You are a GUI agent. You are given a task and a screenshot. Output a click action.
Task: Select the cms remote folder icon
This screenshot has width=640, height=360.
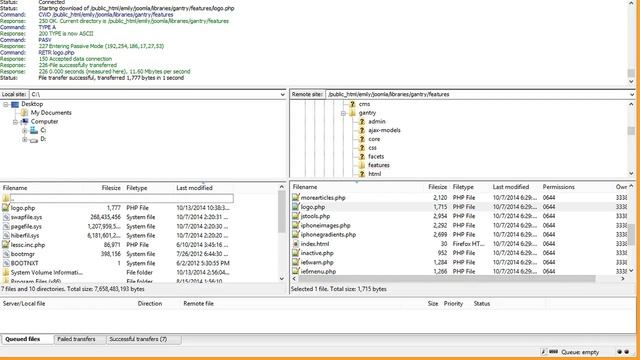352,104
